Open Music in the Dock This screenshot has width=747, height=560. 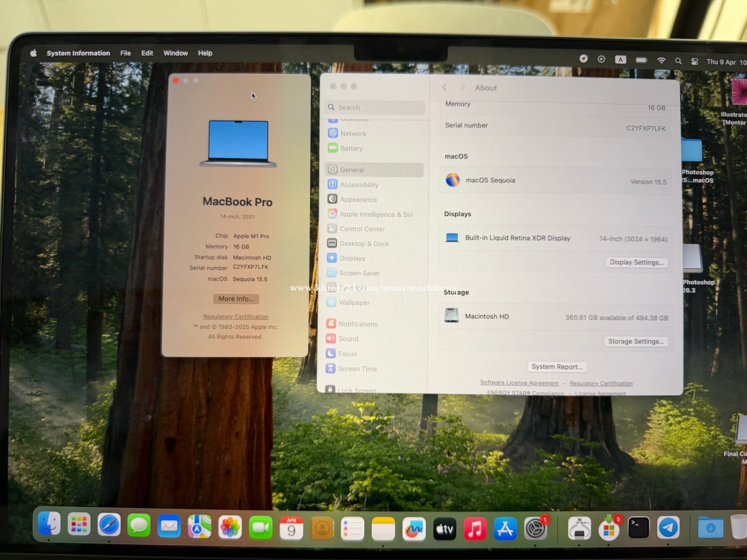(x=475, y=529)
